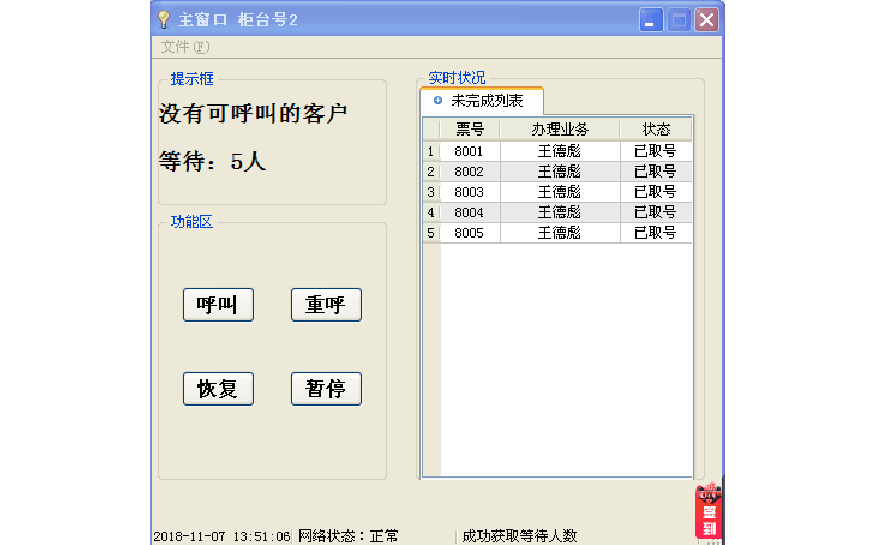Screen dimensions: 875x545
Task: Click the date and time in status bar
Action: [x=222, y=537]
